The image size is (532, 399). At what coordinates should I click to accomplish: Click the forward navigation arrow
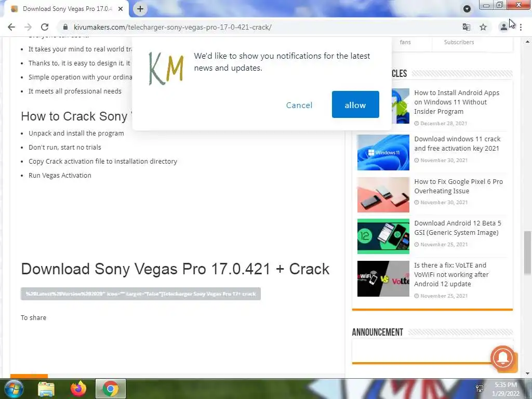coord(28,27)
